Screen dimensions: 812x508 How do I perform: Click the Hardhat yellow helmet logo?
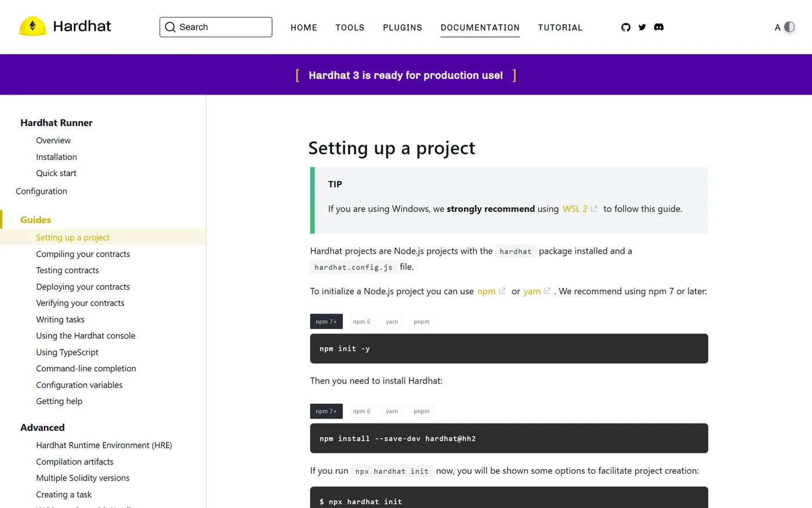32,26
